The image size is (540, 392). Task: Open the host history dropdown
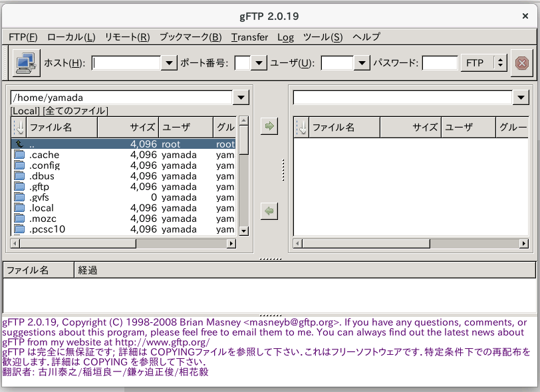169,63
